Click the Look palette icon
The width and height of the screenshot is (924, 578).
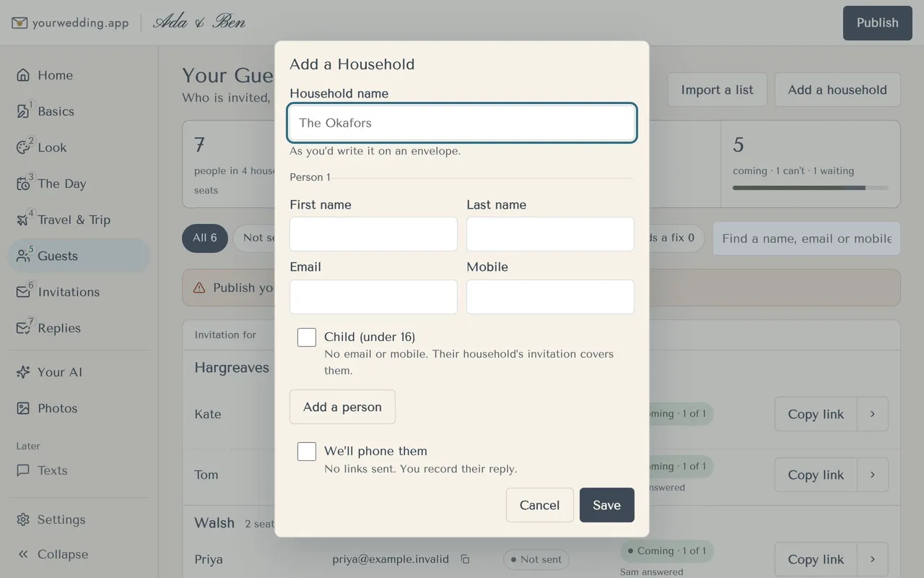[23, 147]
